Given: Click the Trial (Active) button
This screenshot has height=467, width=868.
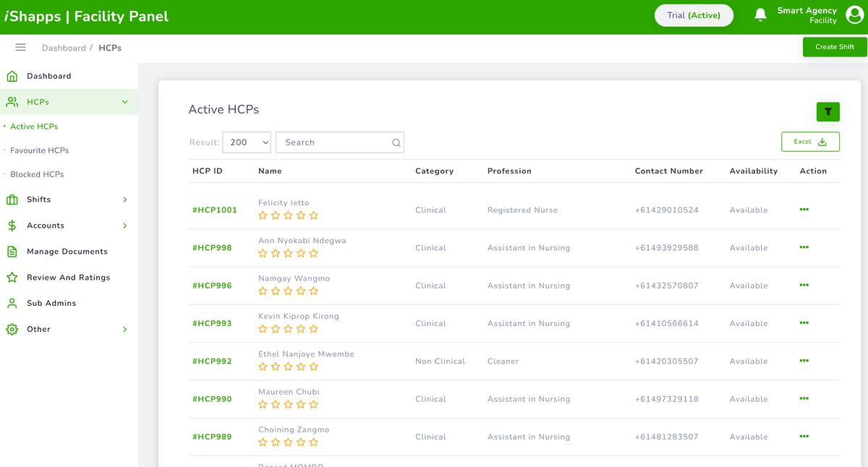Looking at the screenshot, I should (694, 15).
